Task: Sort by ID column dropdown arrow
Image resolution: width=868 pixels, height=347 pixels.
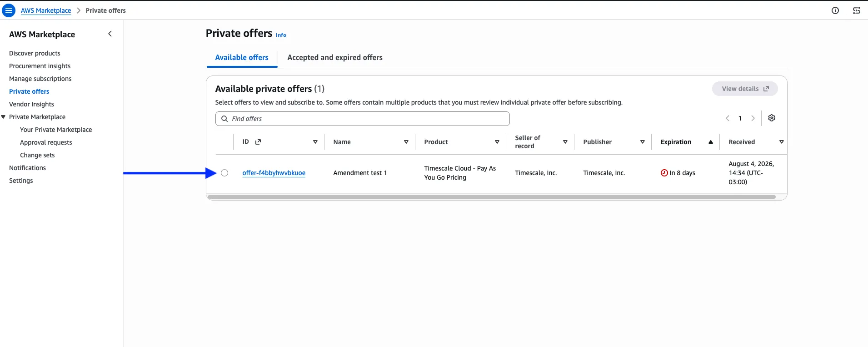Action: click(x=315, y=142)
